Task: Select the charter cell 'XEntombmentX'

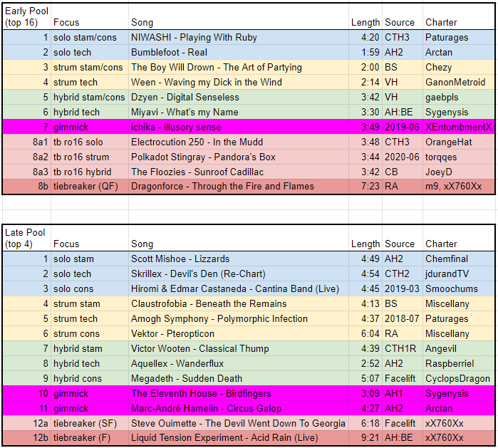Action: coord(459,127)
